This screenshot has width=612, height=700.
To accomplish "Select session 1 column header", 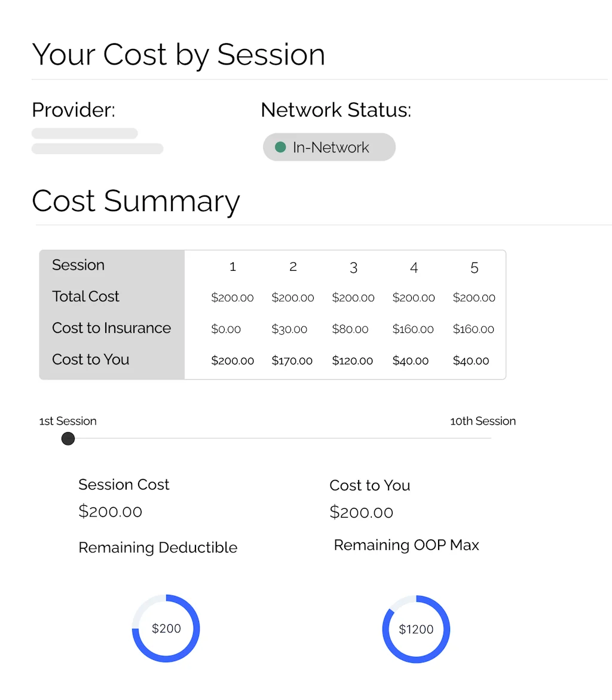I will click(232, 267).
